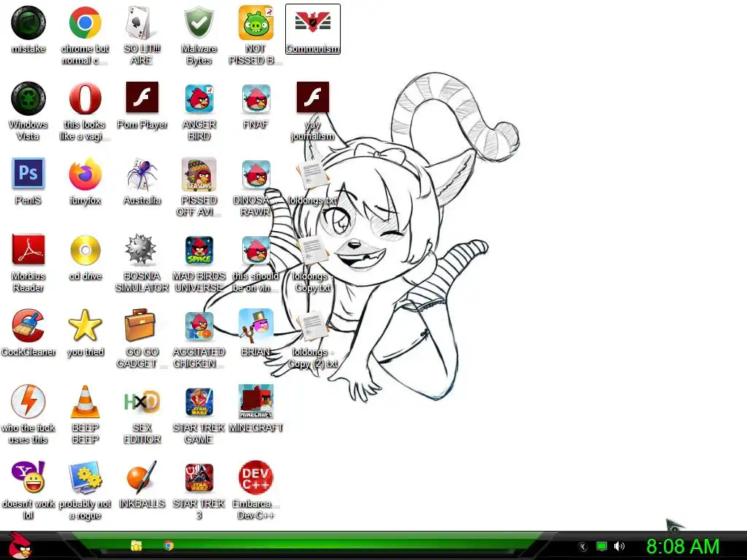Click the 8:08 AM taskbar clock
Screen dimensions: 747x560
click(683, 546)
